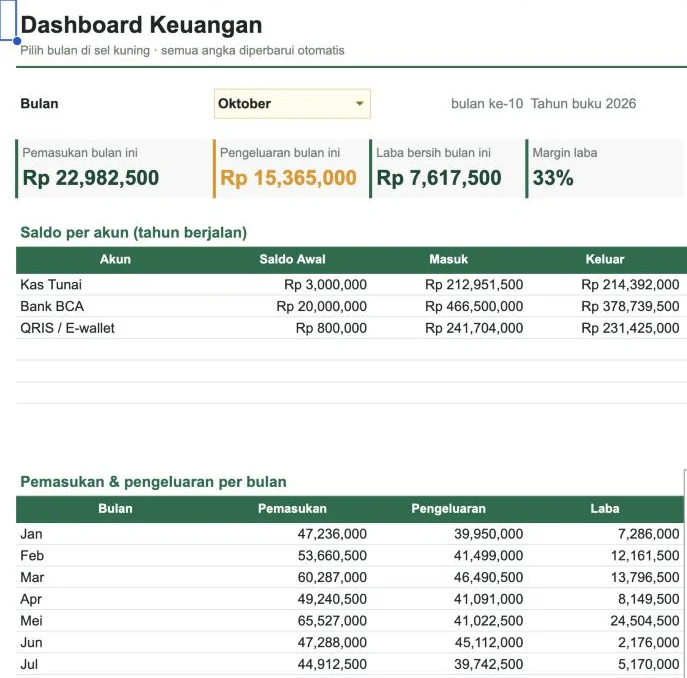
Task: Select Kas Tunai Masuk Rp 212,951,500
Action: (x=474, y=284)
